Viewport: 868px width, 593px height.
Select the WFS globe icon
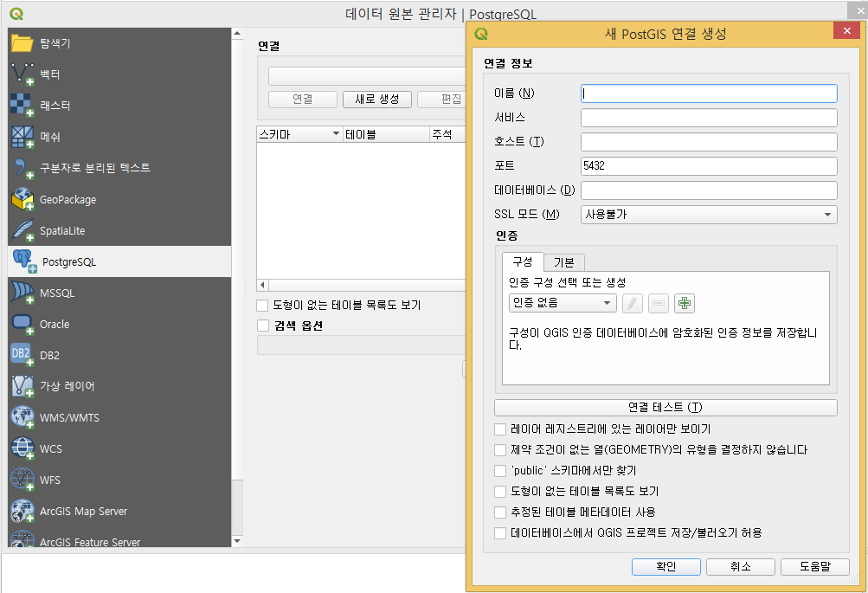pos(23,480)
